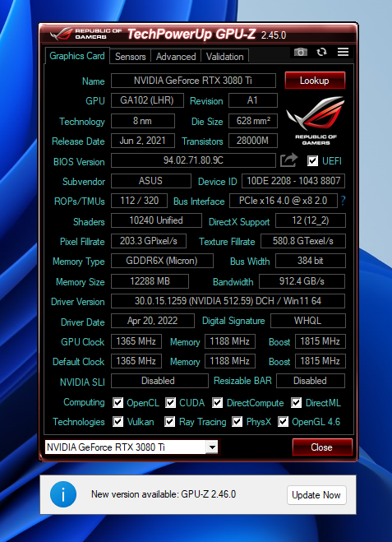
Task: Click the Driver Version field
Action: tap(228, 301)
